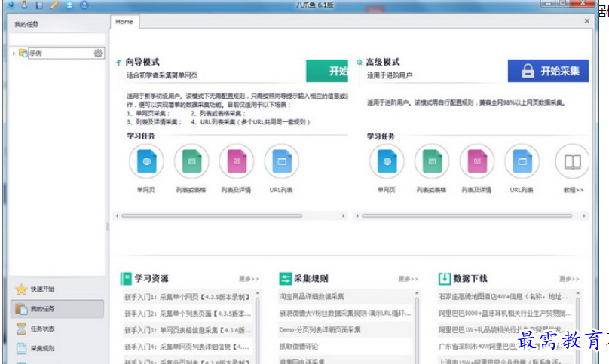This screenshot has width=609, height=364.
Task: Expand the 示例 folder tree arrow
Action: [14, 54]
